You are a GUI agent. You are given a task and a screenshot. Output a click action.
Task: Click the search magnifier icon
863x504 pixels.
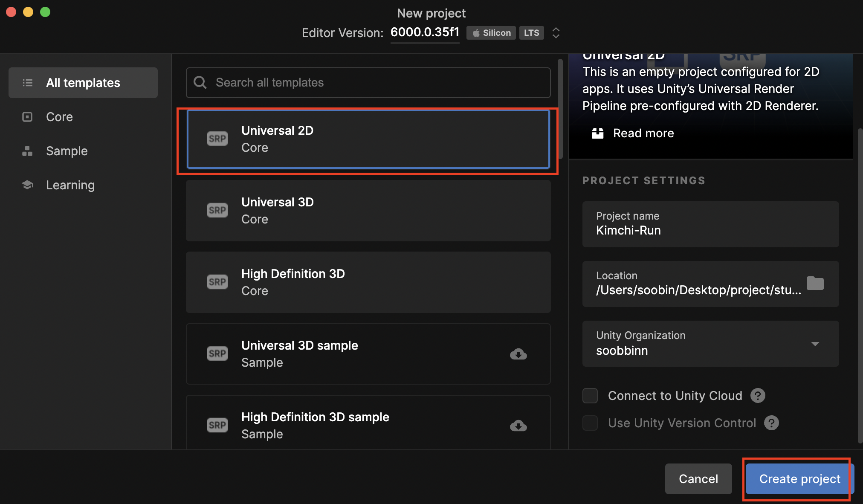[x=200, y=82]
